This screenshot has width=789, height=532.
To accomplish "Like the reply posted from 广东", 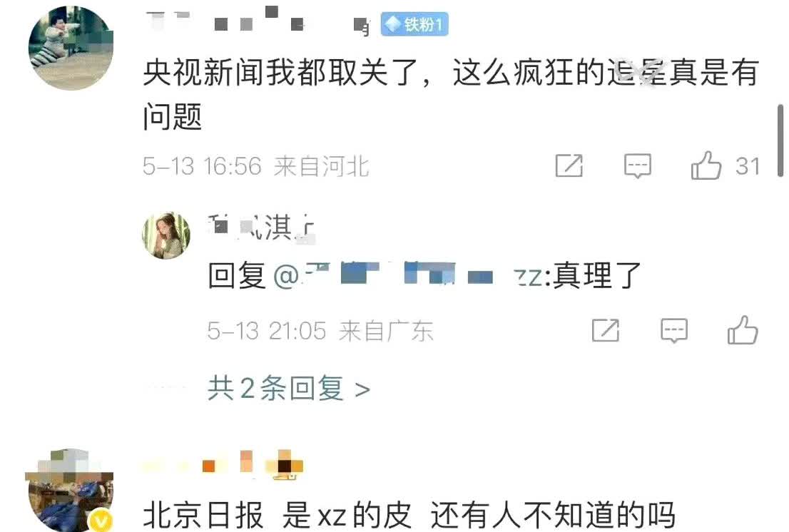I will tap(743, 330).
